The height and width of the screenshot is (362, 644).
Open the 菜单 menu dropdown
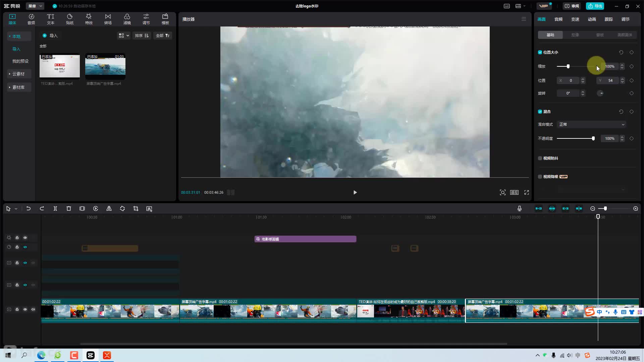click(x=35, y=6)
